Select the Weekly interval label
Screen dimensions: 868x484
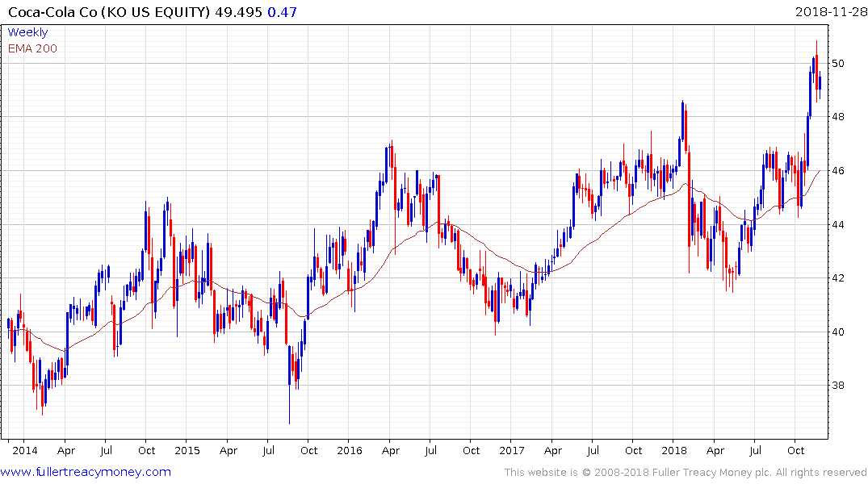27,32
